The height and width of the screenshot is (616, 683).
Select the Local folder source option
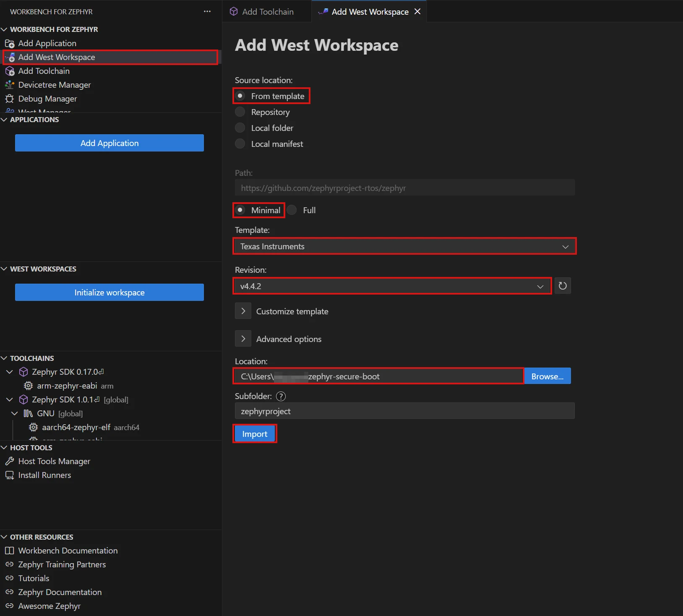click(240, 128)
